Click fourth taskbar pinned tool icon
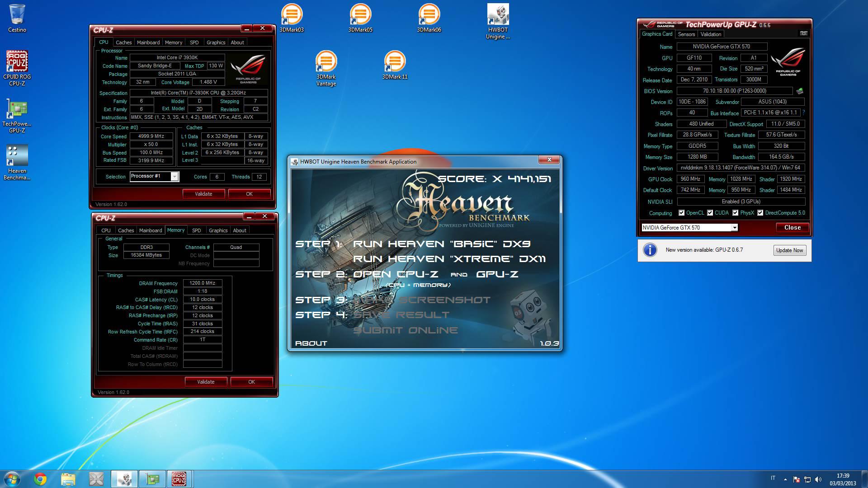 (96, 479)
